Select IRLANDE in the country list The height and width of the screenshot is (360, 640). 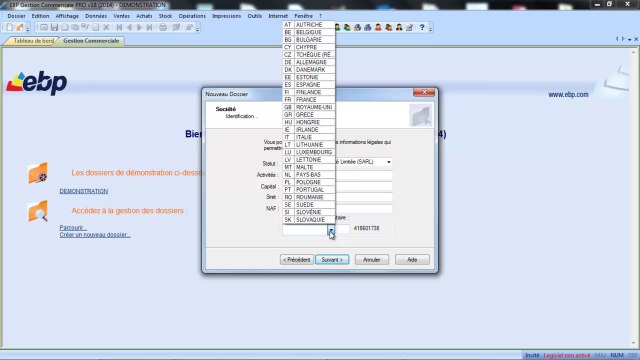click(309, 129)
